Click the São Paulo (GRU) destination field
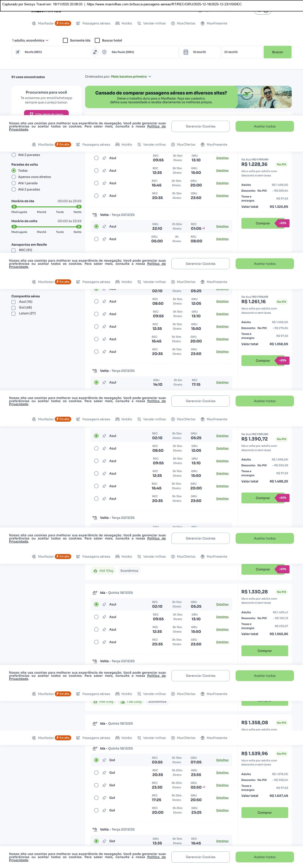The image size is (303, 868). (x=142, y=52)
